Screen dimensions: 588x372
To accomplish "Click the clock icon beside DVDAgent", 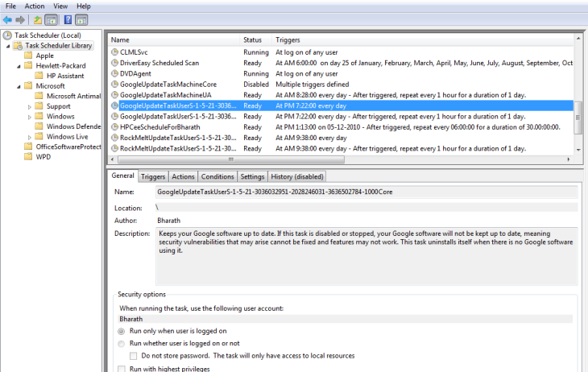I will tap(114, 73).
